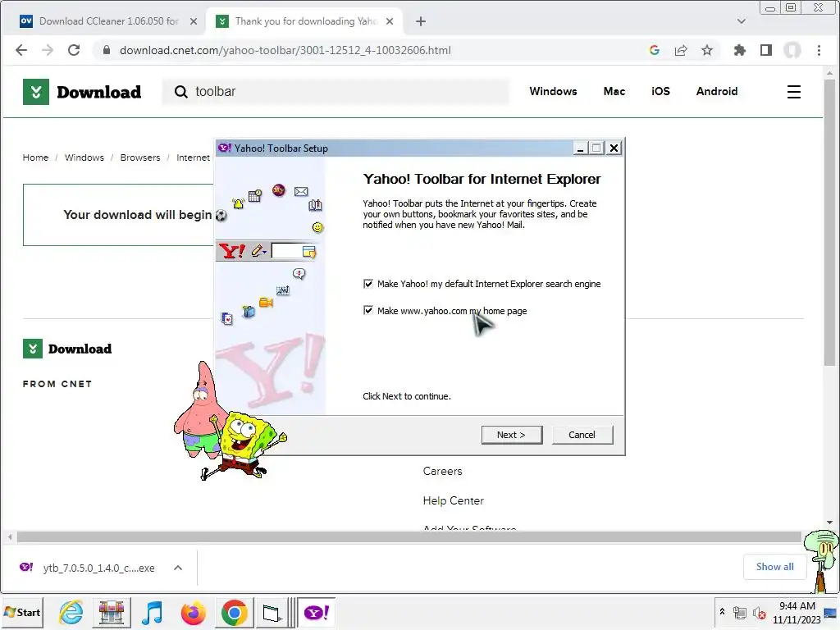Close the Yahoo download thank-you tab
Image resolution: width=840 pixels, height=630 pixels.
pyautogui.click(x=390, y=21)
